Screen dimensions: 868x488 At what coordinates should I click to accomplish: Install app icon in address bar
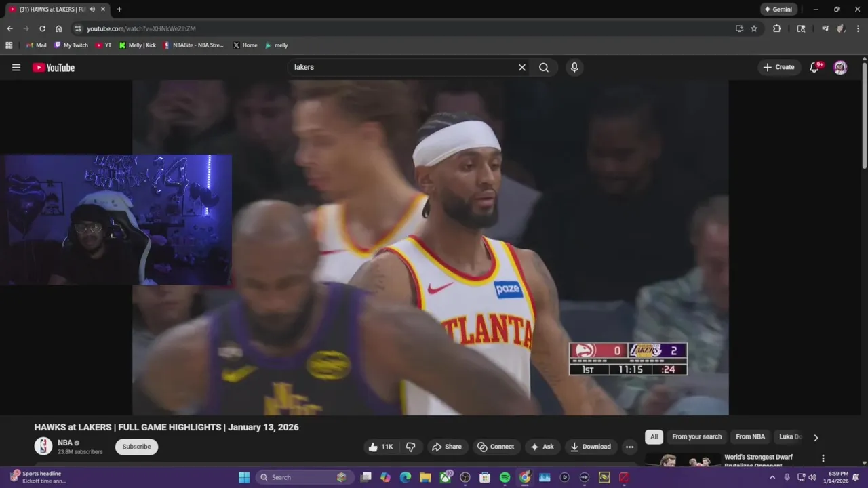point(739,28)
